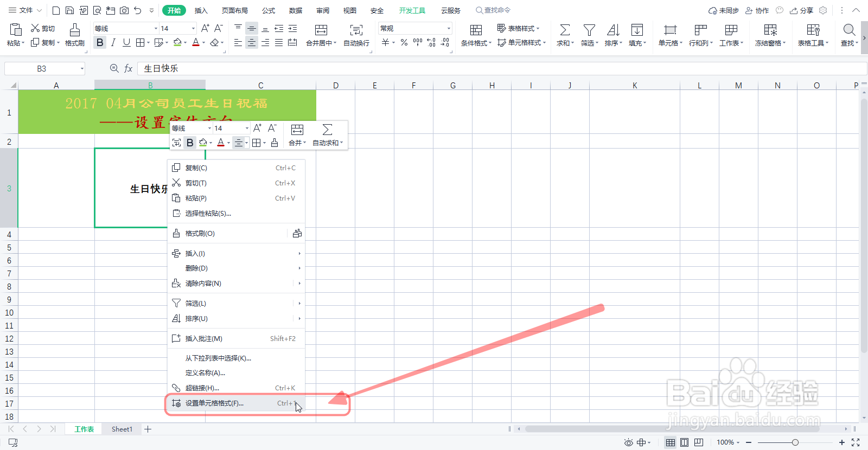Click the formula bar showing 生日快乐
This screenshot has width=868, height=450.
501,68
